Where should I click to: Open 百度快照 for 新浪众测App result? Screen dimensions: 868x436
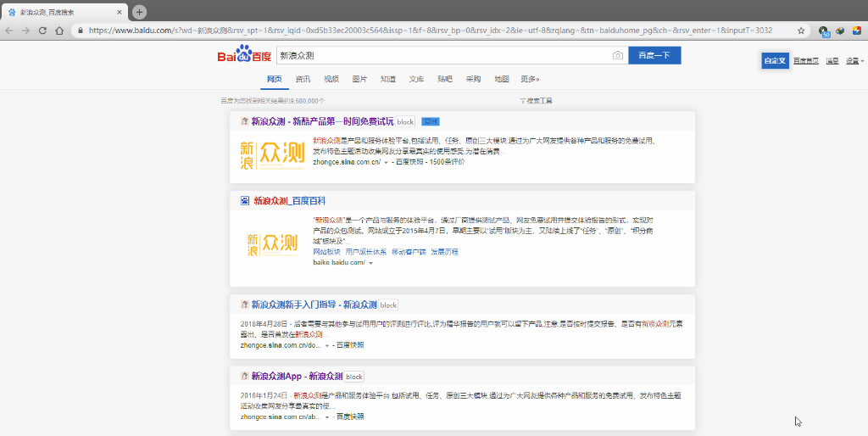pyautogui.click(x=350, y=416)
